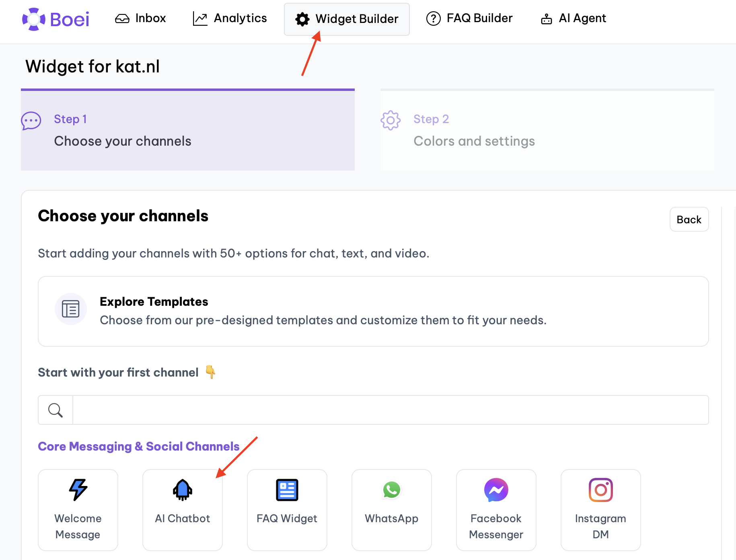Add the Welcome Message channel
Viewport: 736px width, 560px height.
[78, 510]
